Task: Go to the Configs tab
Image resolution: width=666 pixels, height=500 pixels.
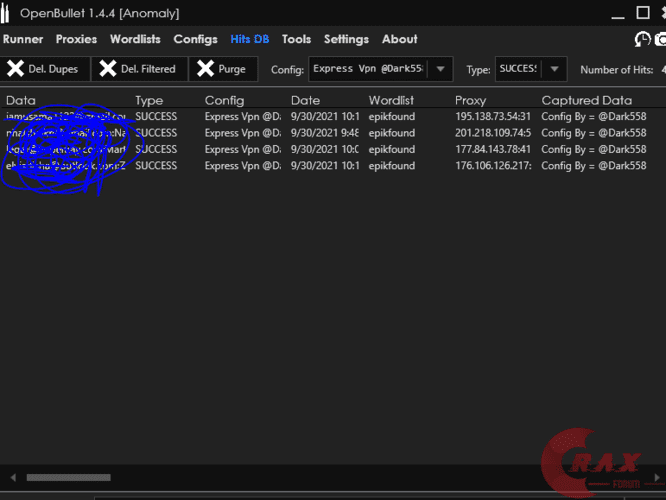Action: [x=195, y=39]
